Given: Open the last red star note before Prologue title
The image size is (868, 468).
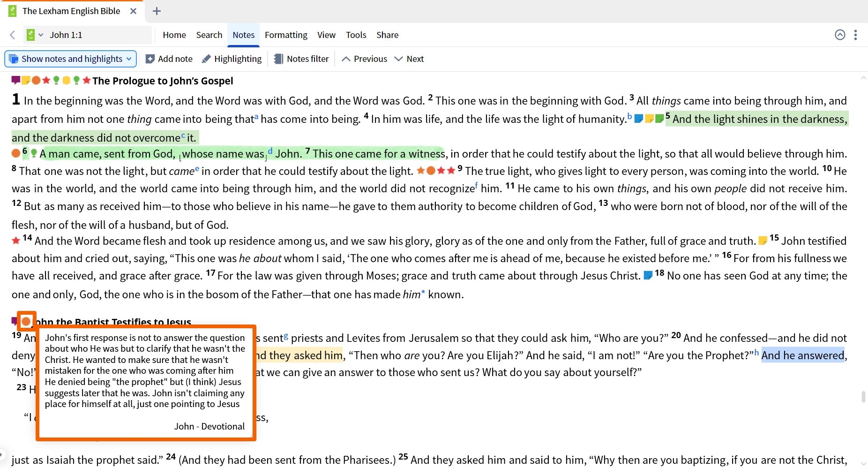Looking at the screenshot, I should point(86,80).
